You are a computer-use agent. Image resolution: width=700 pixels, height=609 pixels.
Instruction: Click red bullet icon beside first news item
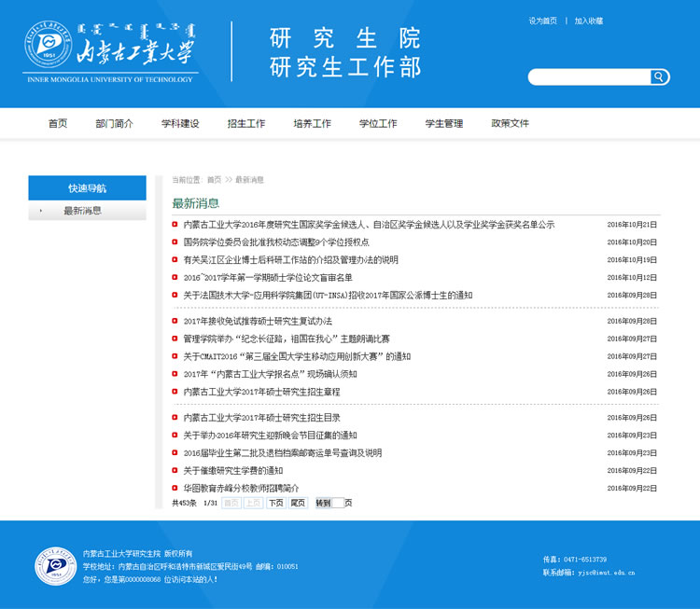tap(175, 225)
